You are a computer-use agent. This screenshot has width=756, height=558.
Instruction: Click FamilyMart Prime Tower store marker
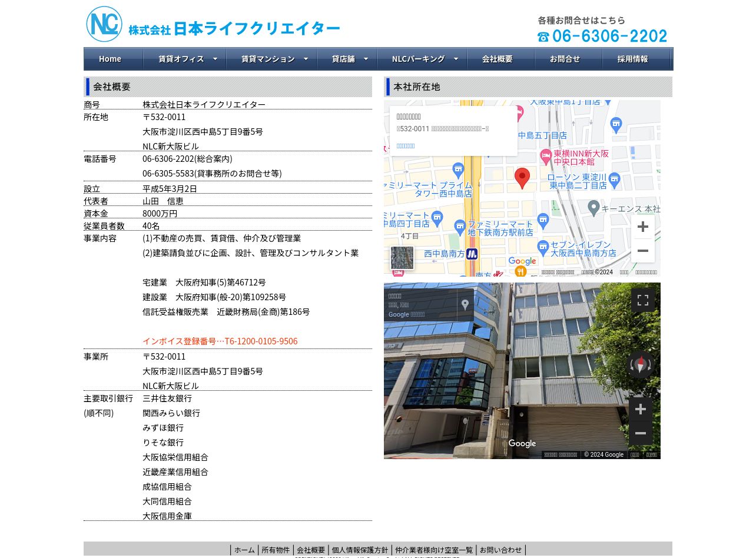pyautogui.click(x=459, y=170)
